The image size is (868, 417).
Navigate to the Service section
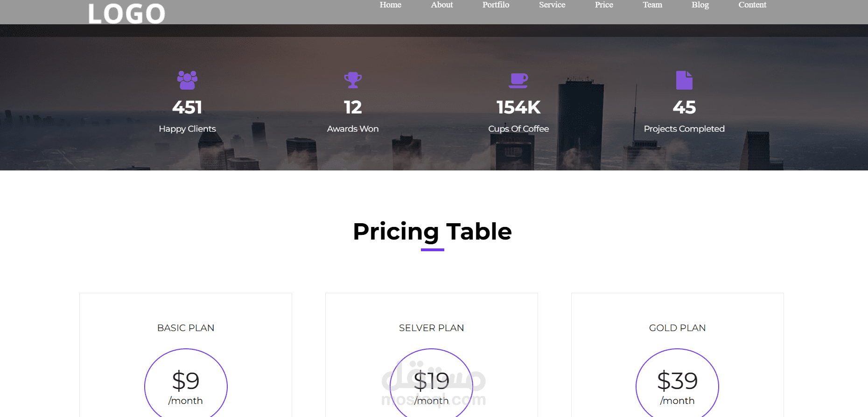pos(552,5)
